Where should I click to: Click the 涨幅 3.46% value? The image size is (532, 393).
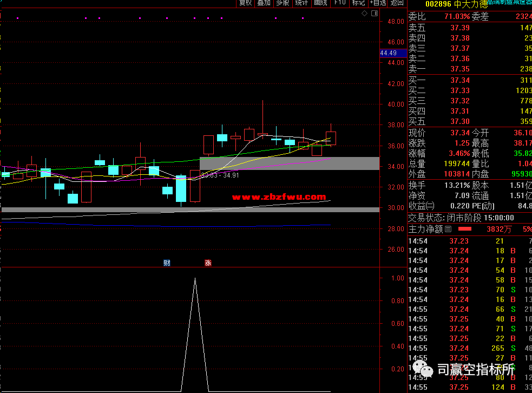point(459,153)
